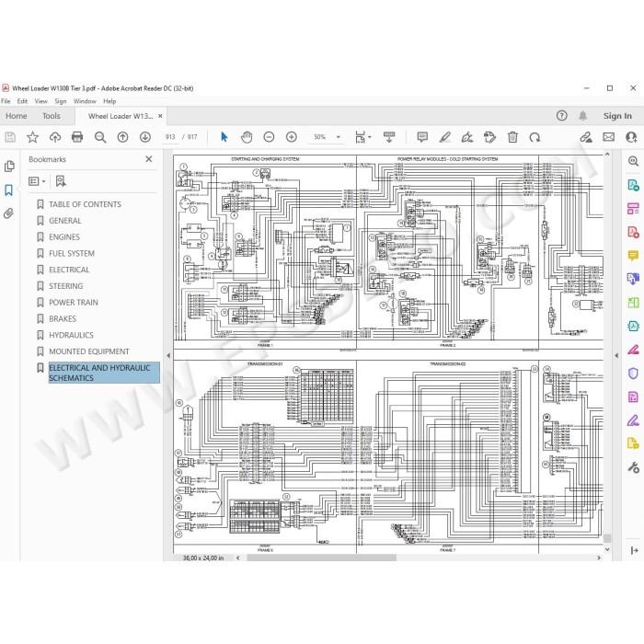The width and height of the screenshot is (644, 644).
Task: Switch to the Tools tab
Action: point(52,116)
